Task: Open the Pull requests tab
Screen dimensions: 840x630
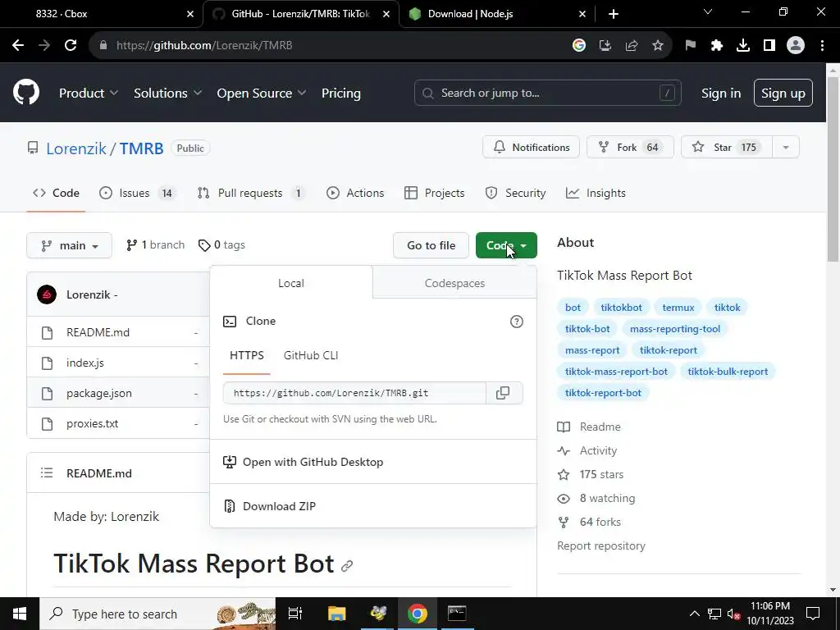Action: point(251,193)
